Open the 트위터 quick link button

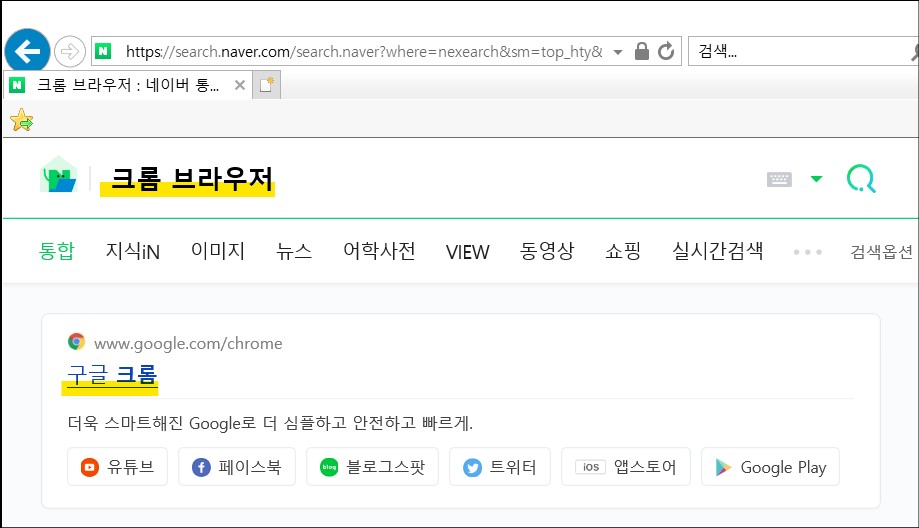pos(500,466)
